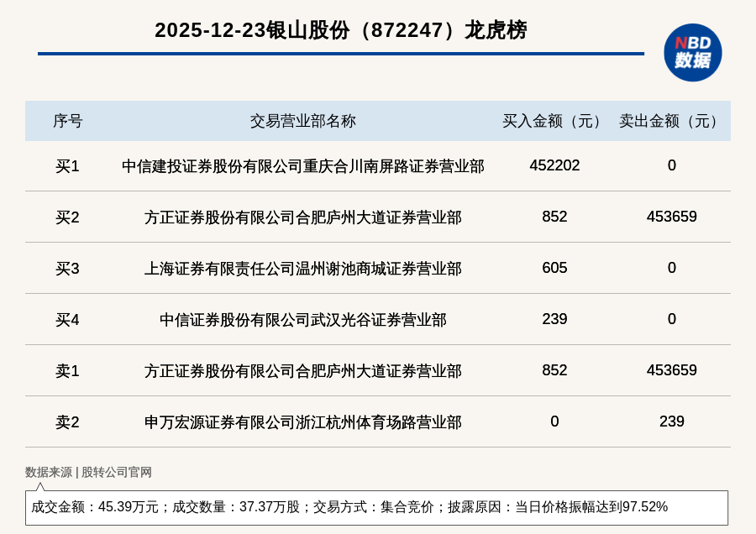Click the NBD数据 logo icon
Viewport: 756px width, 534px height.
[692, 52]
